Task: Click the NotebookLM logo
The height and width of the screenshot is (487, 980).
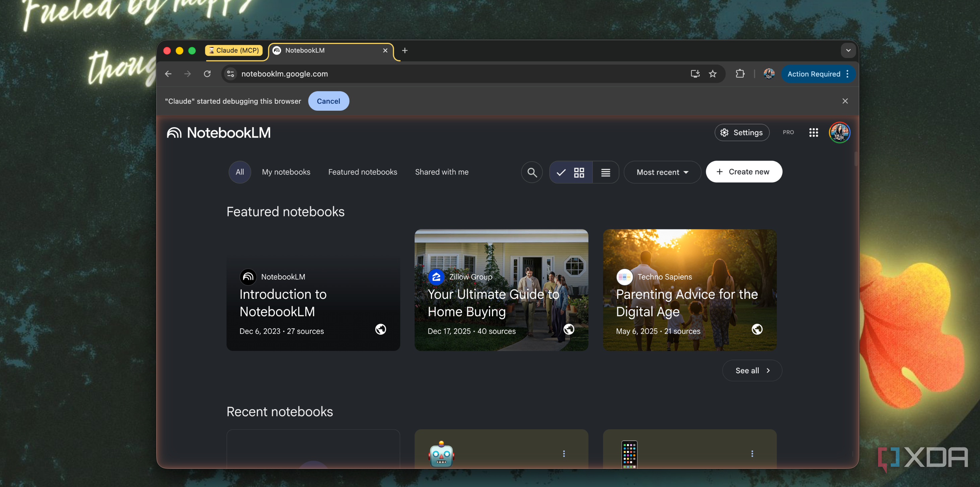Action: pyautogui.click(x=219, y=132)
